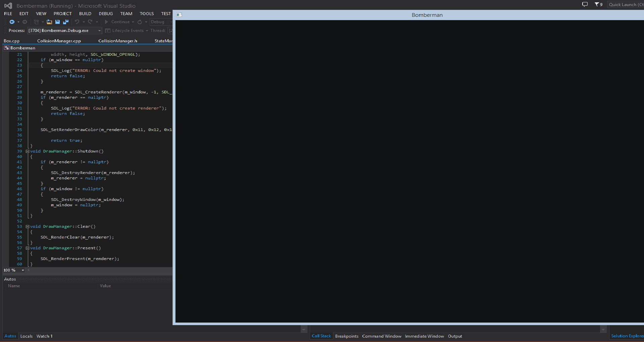Click the Open File folder icon

(49, 22)
